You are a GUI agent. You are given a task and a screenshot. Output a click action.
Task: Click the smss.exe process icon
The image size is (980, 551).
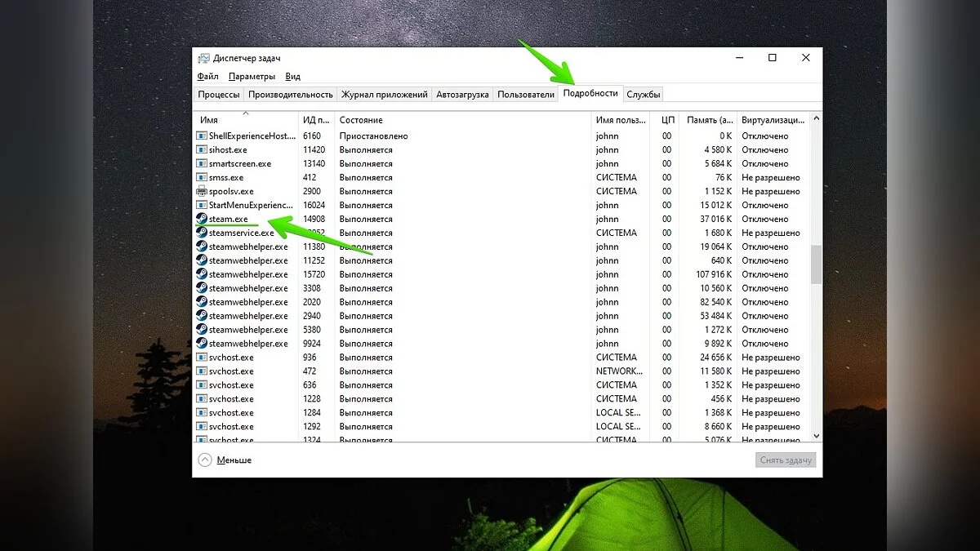[202, 177]
